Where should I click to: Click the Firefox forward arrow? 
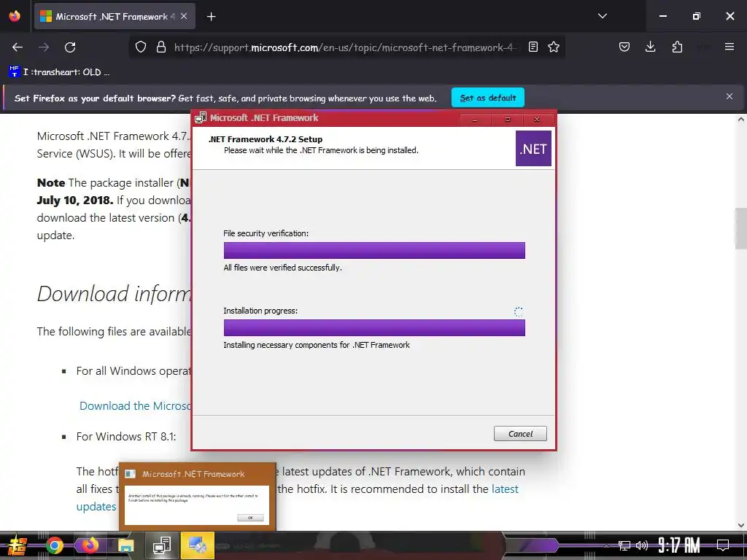[x=44, y=47]
